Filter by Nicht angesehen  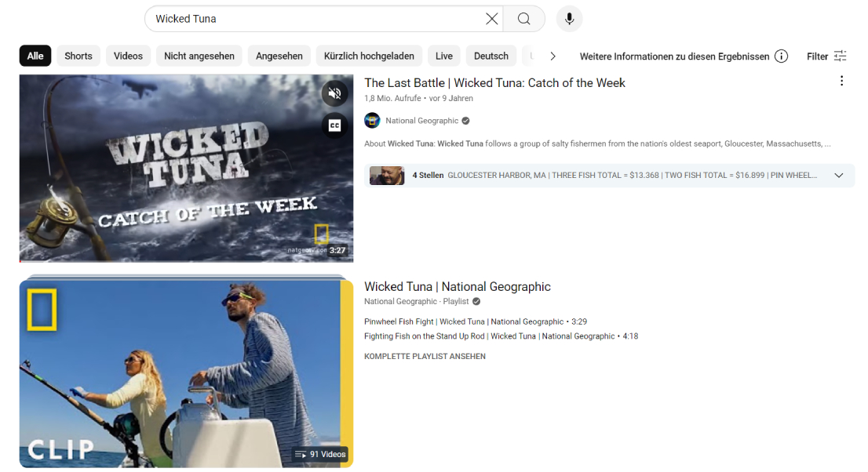pos(199,56)
